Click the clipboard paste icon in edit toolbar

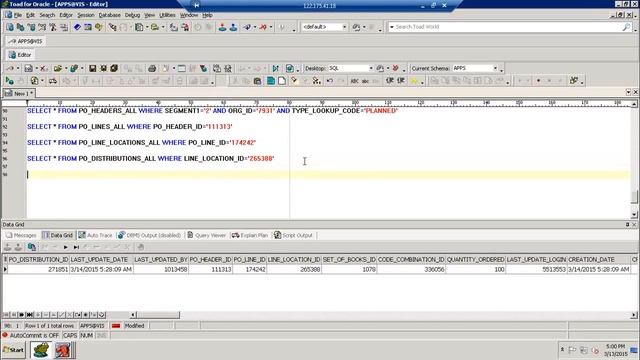pyautogui.click(x=257, y=81)
